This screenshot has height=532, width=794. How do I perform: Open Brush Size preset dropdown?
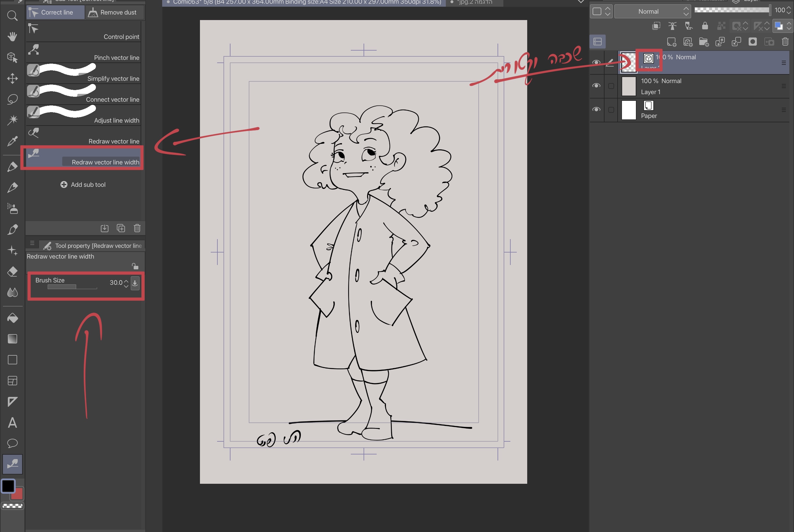(135, 283)
